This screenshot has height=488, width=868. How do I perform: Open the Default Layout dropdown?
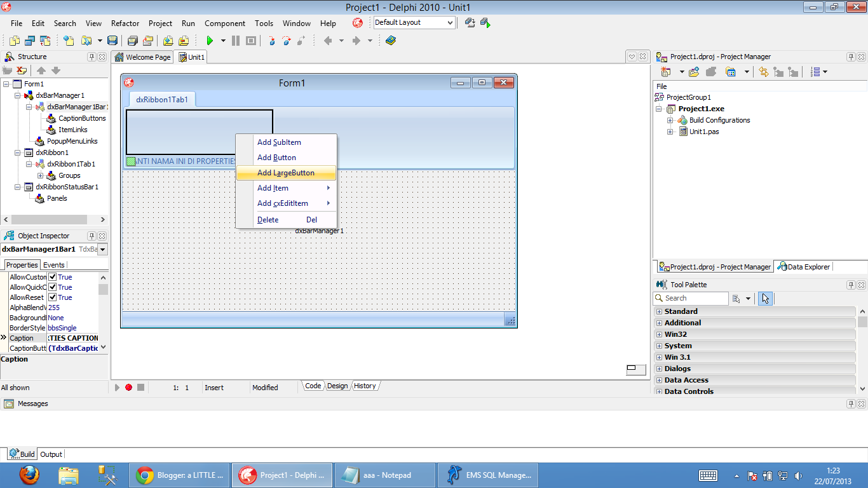451,22
